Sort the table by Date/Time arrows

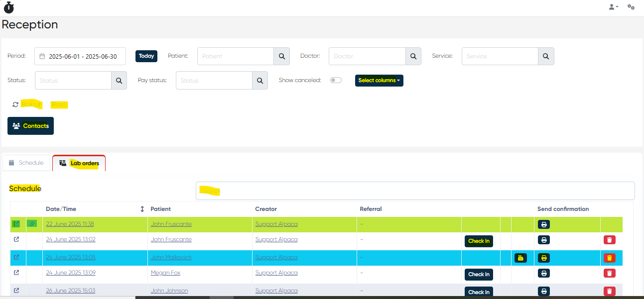coord(142,209)
